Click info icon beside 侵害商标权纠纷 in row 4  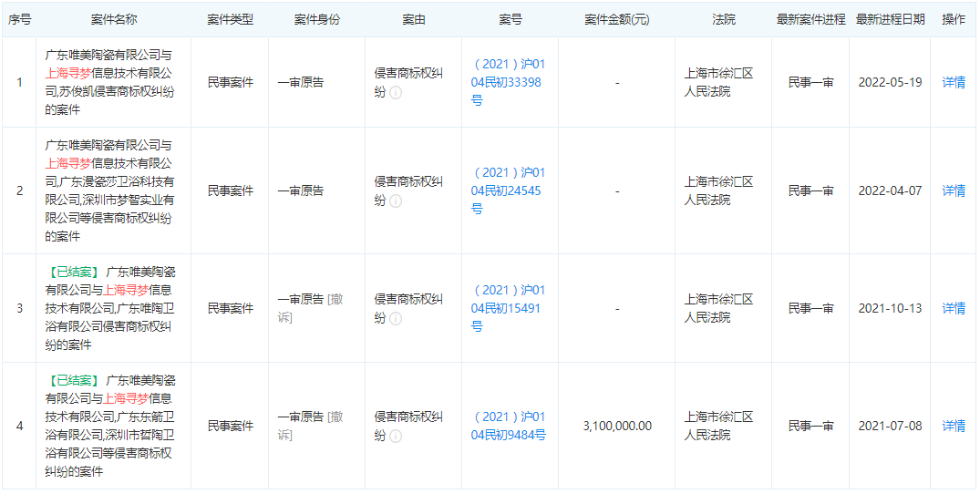[396, 436]
